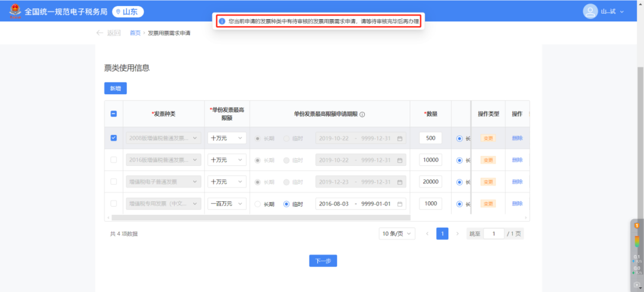Click the 新增 button

point(116,88)
